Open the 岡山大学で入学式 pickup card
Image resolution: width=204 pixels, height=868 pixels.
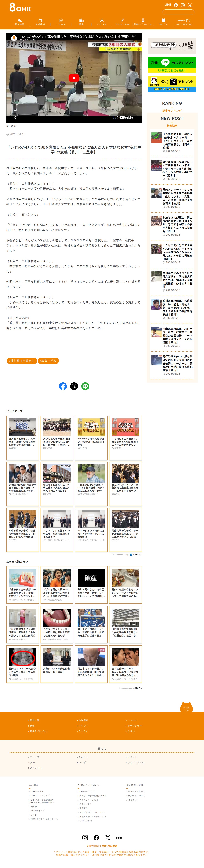click(125, 530)
